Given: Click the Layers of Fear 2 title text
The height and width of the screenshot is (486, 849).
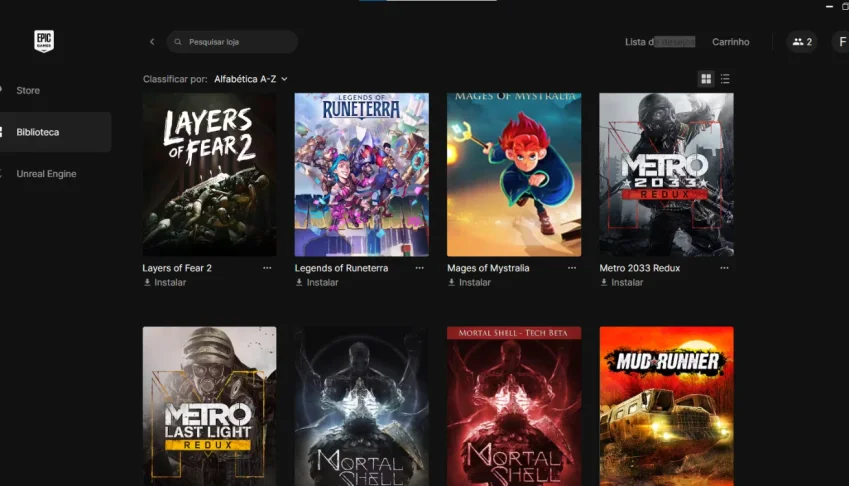Looking at the screenshot, I should (x=177, y=268).
